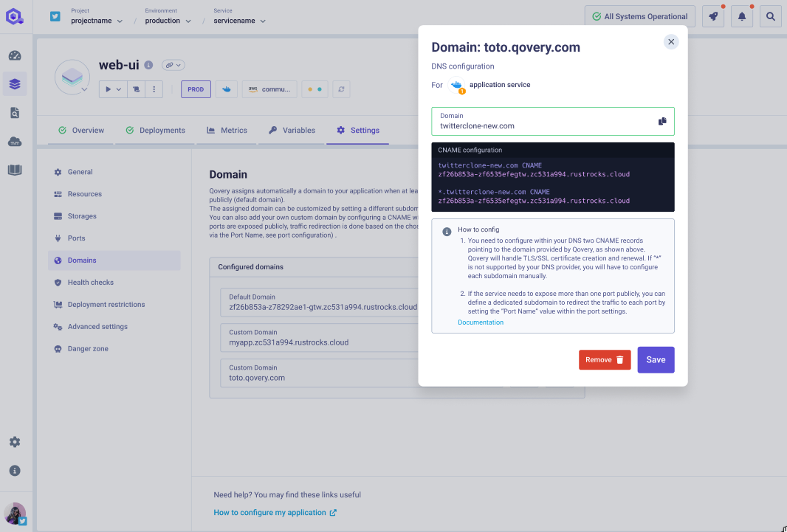This screenshot has width=787, height=532.
Task: Click the toto.qovery.com custom domain field
Action: (319, 373)
